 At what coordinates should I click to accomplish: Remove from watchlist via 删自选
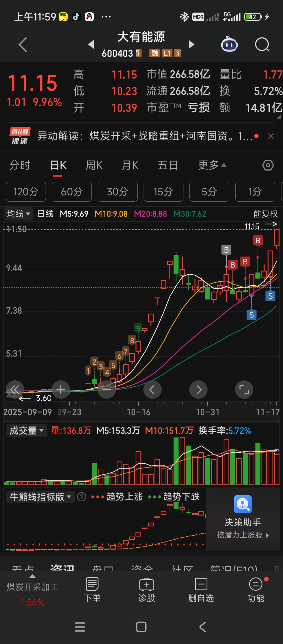(201, 590)
